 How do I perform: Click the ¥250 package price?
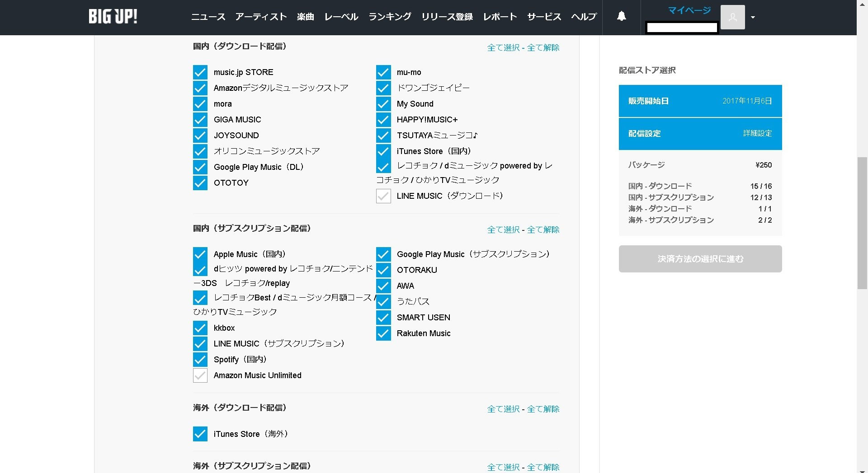[764, 165]
